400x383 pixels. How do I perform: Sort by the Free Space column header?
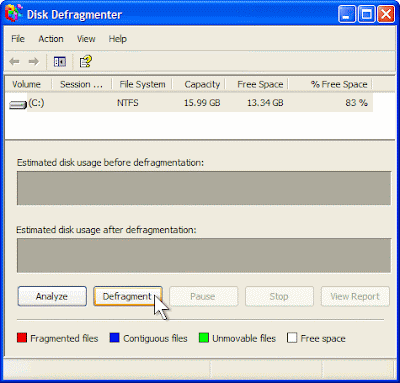tap(257, 84)
